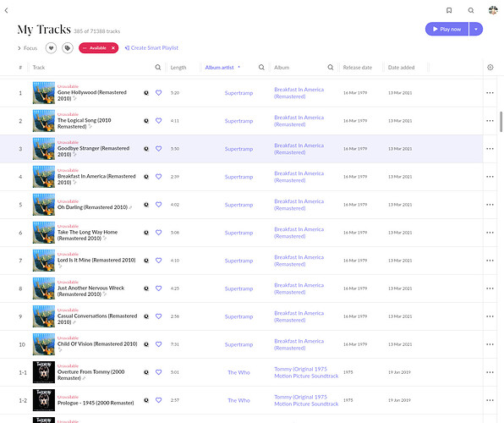Toggle heart on Gone Hollywood track
This screenshot has height=423, width=504.
[158, 93]
